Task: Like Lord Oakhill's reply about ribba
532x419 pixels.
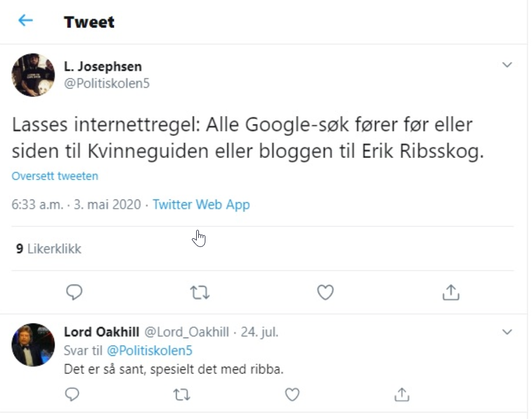Action: pos(292,395)
